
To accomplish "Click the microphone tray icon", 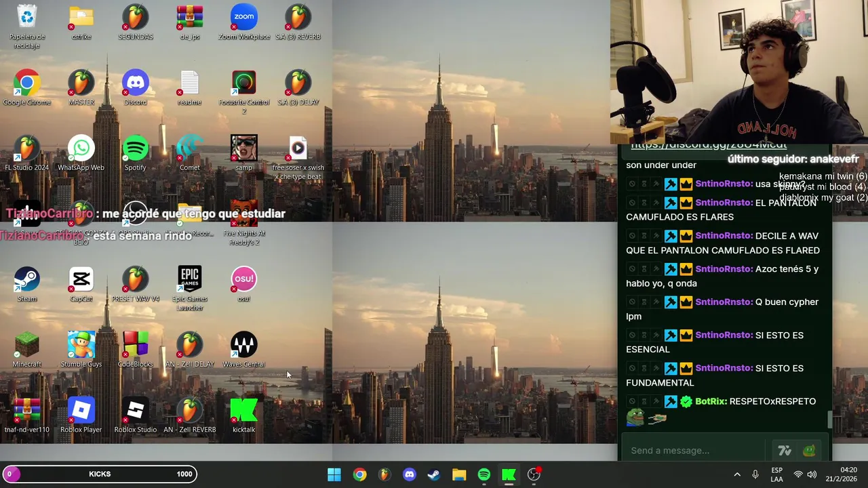I will tap(755, 474).
